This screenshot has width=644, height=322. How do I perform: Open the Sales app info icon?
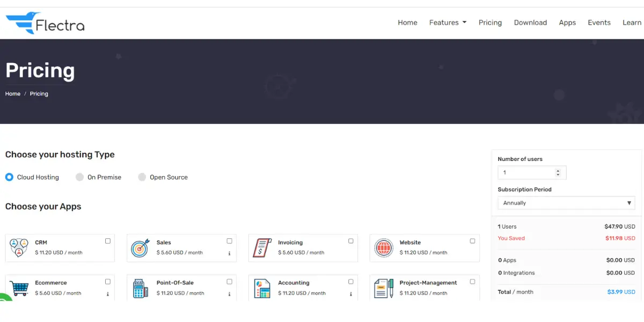point(229,253)
